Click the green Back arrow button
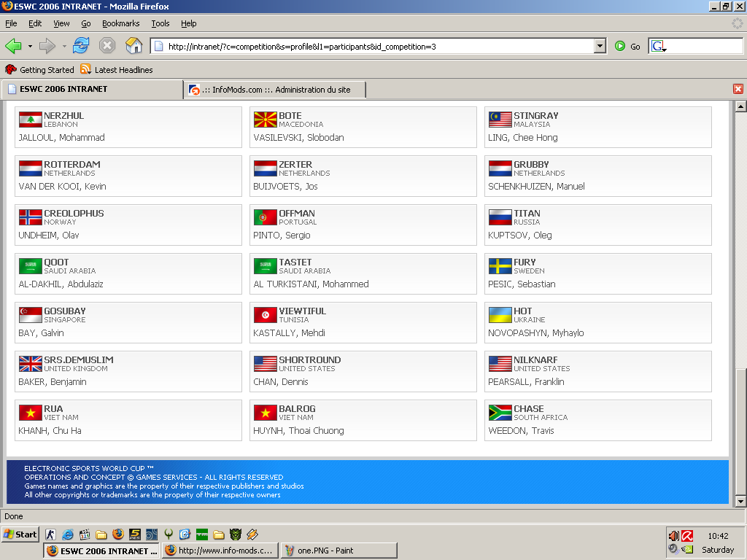The image size is (747, 560). (13, 46)
